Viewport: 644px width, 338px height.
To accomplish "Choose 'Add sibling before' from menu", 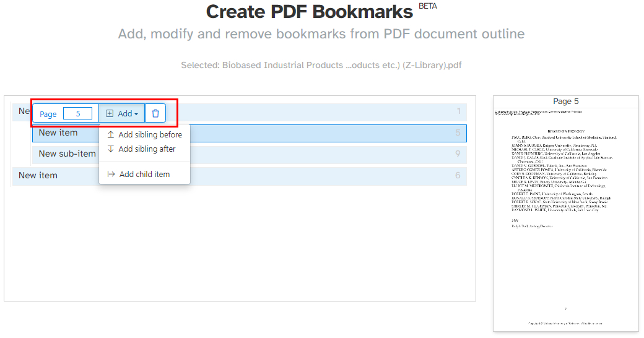I will point(150,134).
